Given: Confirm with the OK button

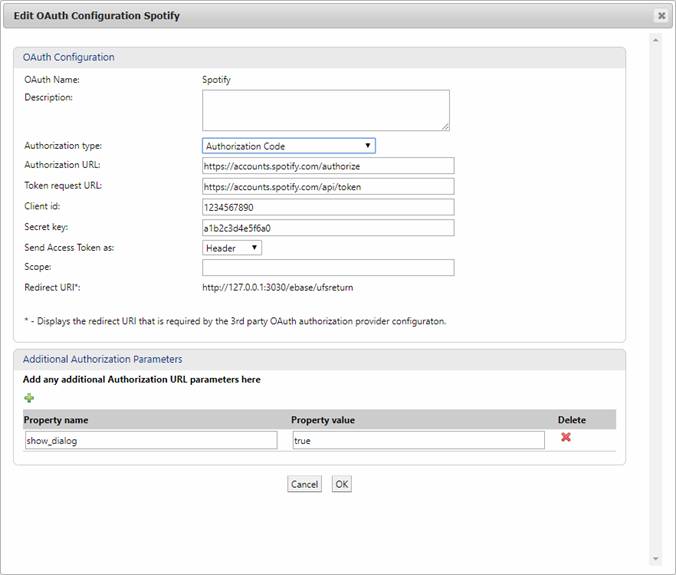Looking at the screenshot, I should (x=342, y=484).
